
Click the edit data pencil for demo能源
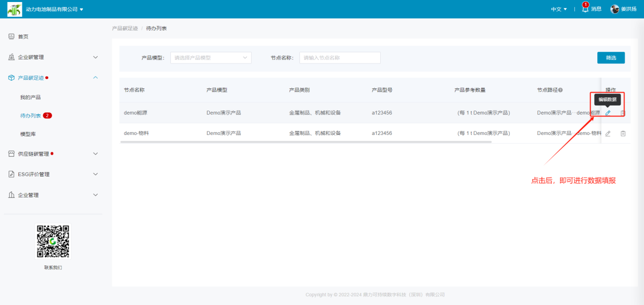(x=608, y=113)
